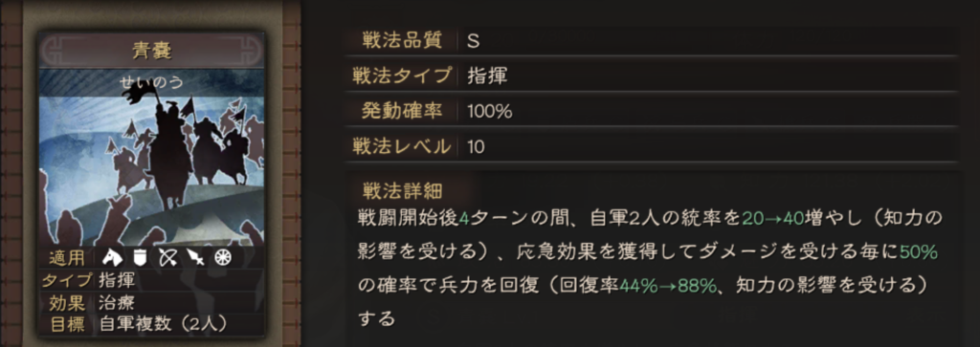Select the 戦法タイプ row
980x347 pixels.
click(651, 76)
